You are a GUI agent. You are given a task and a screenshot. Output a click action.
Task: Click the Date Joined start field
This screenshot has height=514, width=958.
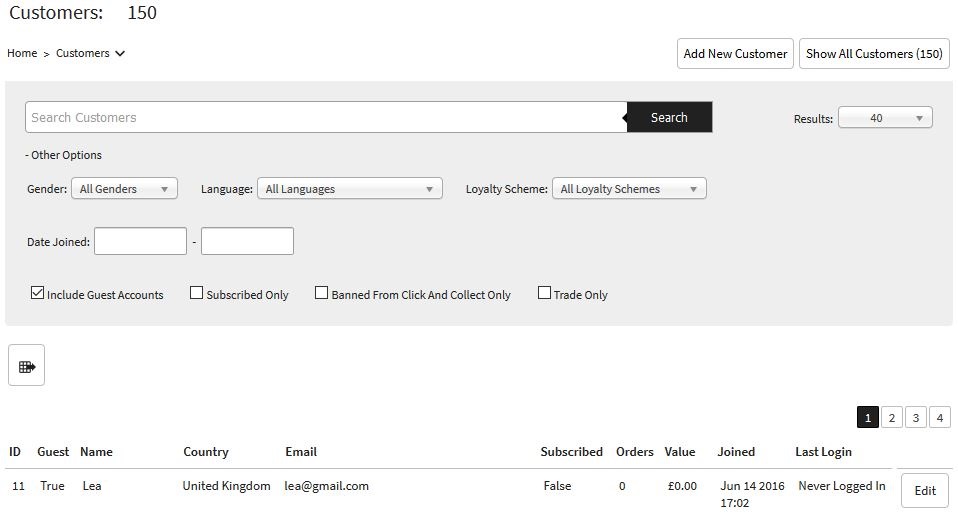click(x=140, y=241)
